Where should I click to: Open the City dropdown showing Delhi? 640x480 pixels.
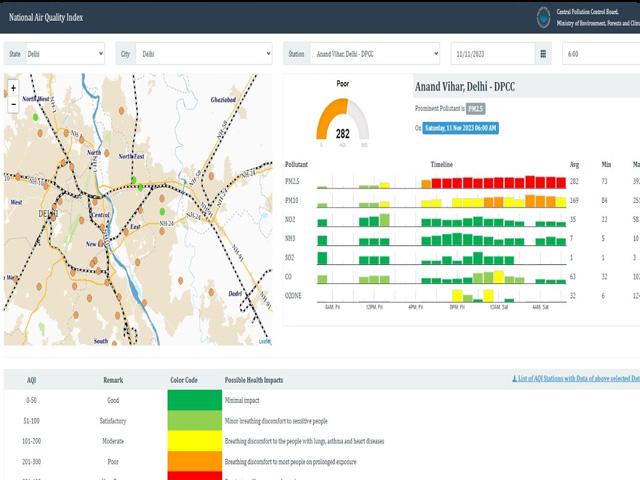(x=203, y=54)
